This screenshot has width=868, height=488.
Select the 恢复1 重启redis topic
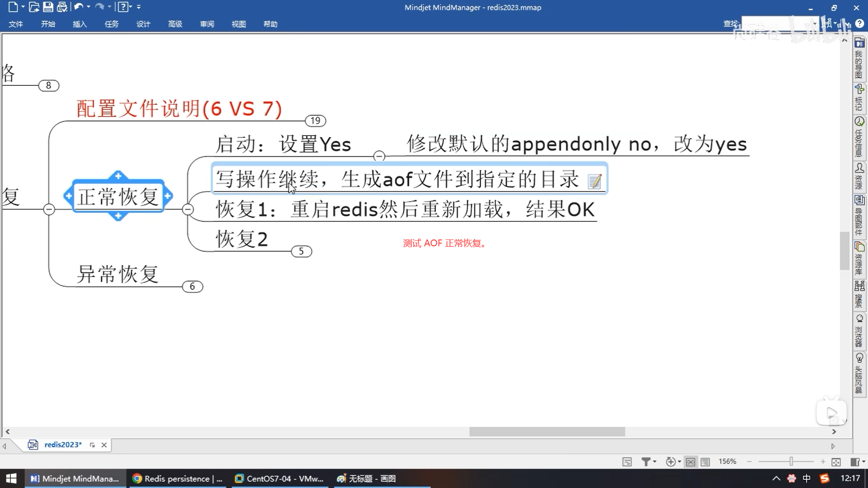click(405, 210)
